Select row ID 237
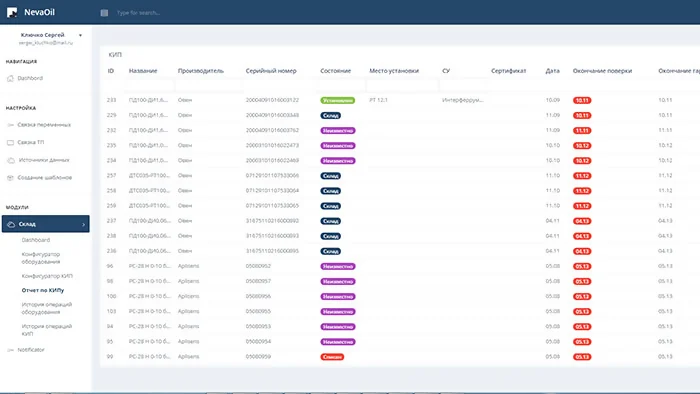700x394 pixels. [x=111, y=221]
